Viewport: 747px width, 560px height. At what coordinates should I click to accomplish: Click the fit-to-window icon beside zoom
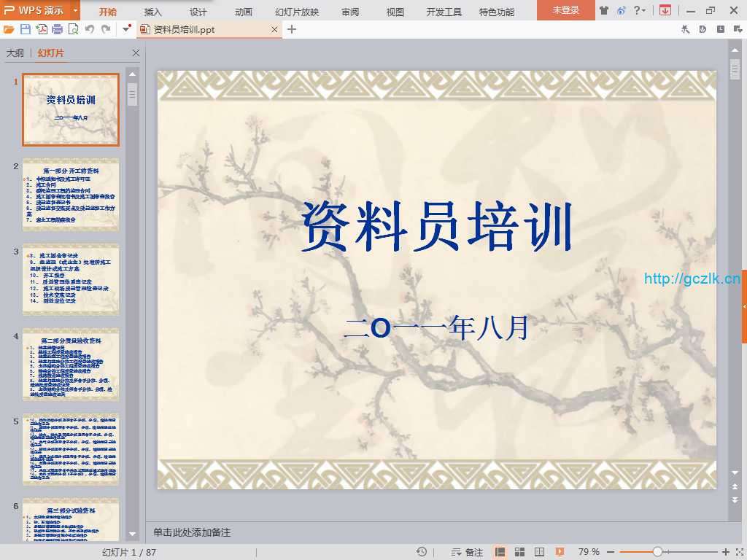pyautogui.click(x=738, y=552)
